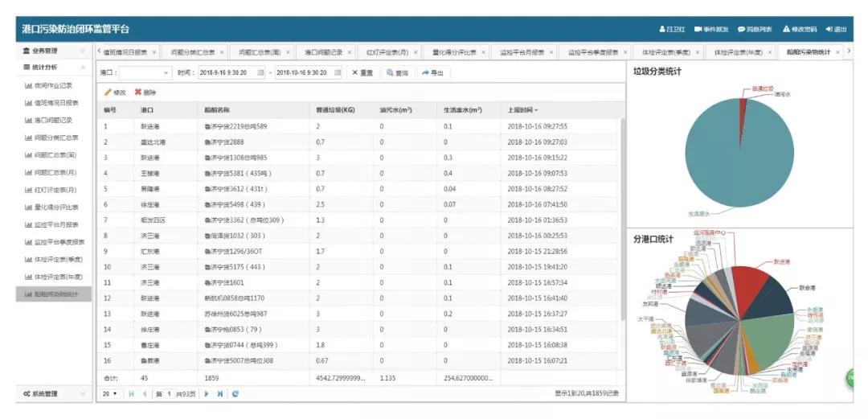
Task: Open 问题汇总表(周) sidebar item
Action: tap(51, 155)
